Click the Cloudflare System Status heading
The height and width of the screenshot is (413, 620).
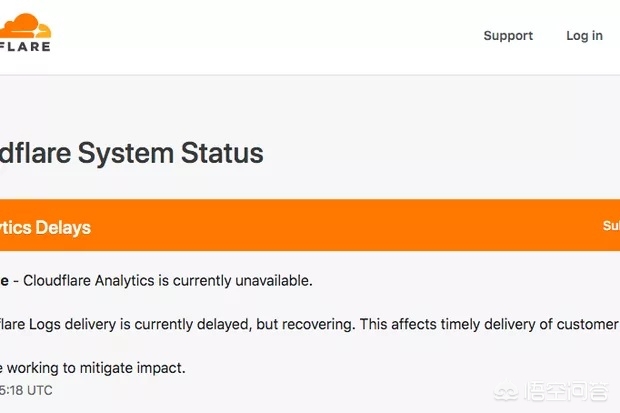pyautogui.click(x=131, y=153)
